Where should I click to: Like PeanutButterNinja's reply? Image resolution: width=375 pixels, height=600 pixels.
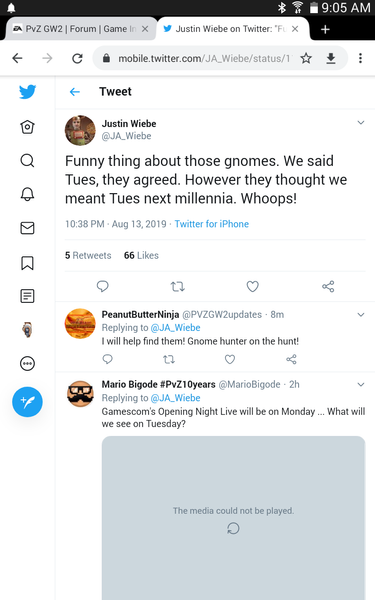click(230, 359)
